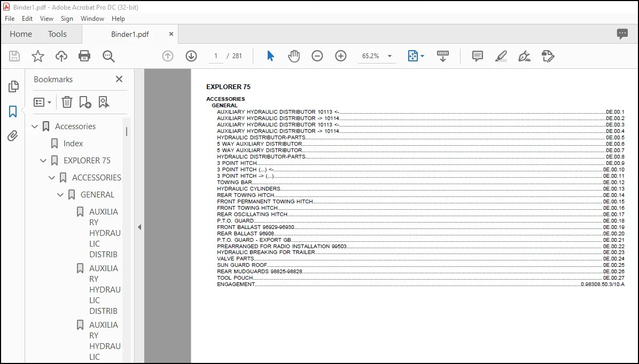
Task: Close the Bookmarks panel
Action: click(x=119, y=79)
